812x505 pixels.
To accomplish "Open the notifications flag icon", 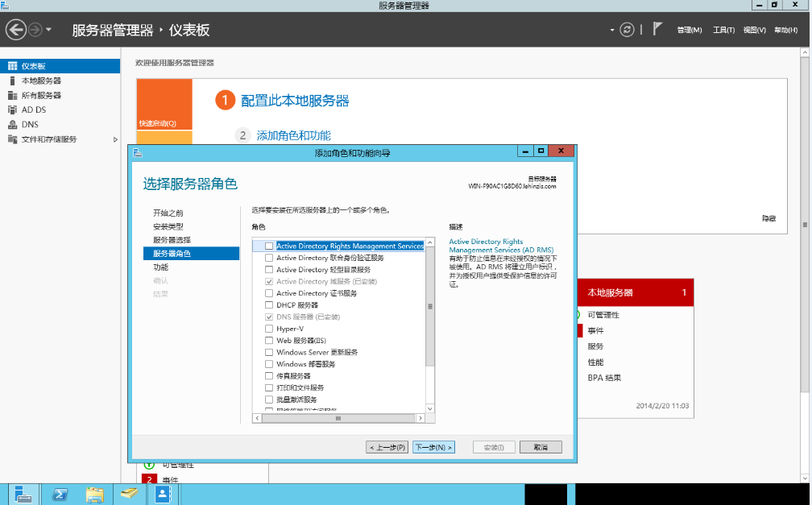I will (x=657, y=29).
